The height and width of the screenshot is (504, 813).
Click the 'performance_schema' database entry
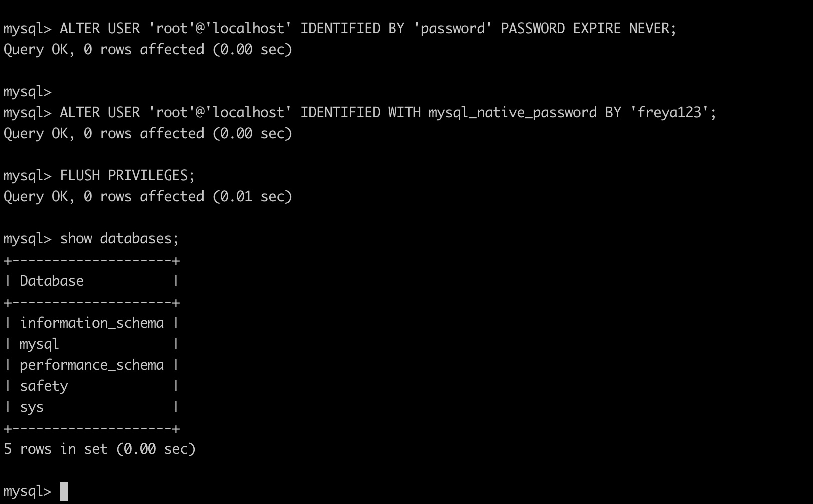click(92, 365)
